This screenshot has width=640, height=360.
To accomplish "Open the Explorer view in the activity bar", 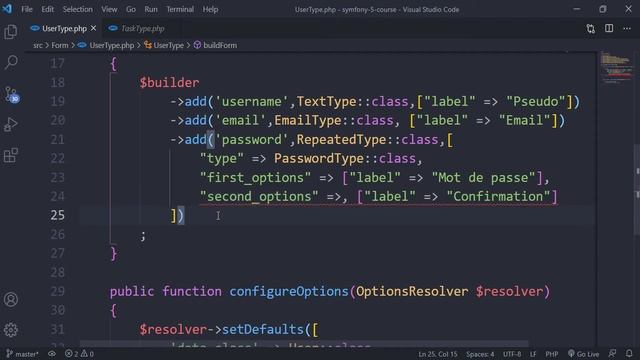I will tap(11, 31).
